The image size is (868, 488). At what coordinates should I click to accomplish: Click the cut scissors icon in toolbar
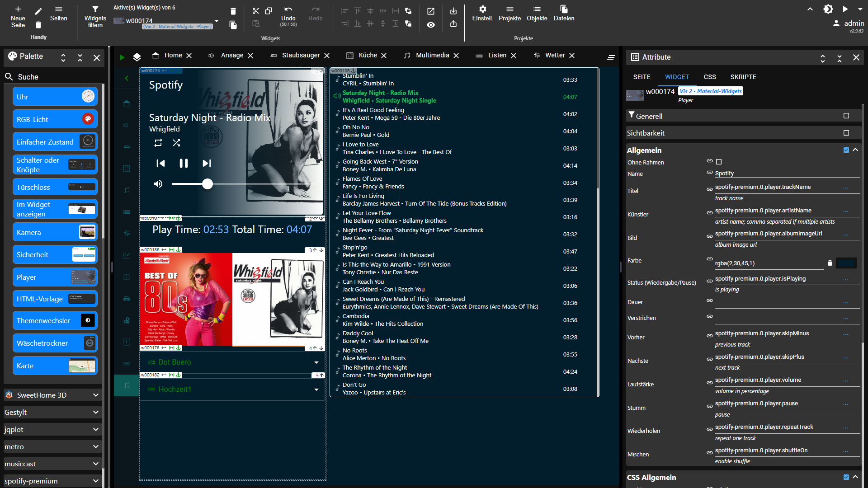coord(256,11)
